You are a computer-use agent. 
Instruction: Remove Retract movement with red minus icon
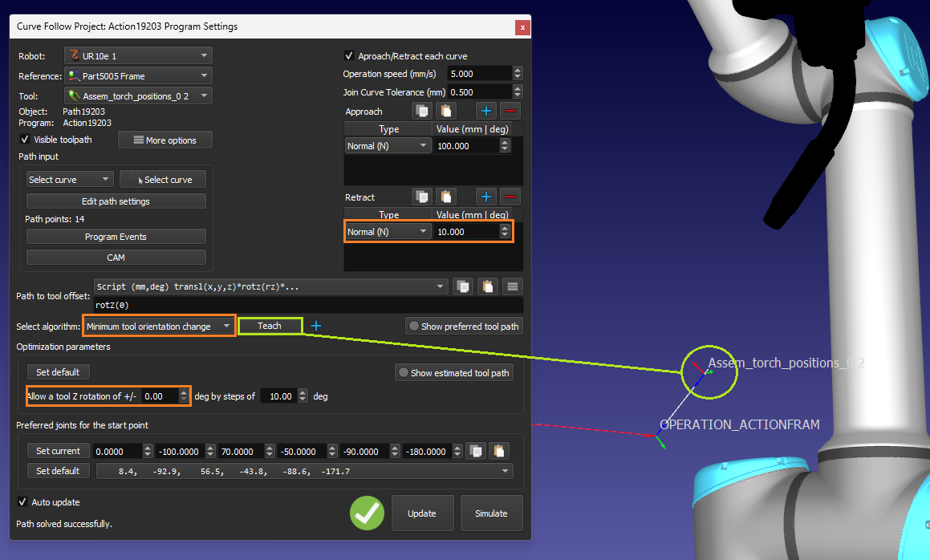(x=510, y=197)
